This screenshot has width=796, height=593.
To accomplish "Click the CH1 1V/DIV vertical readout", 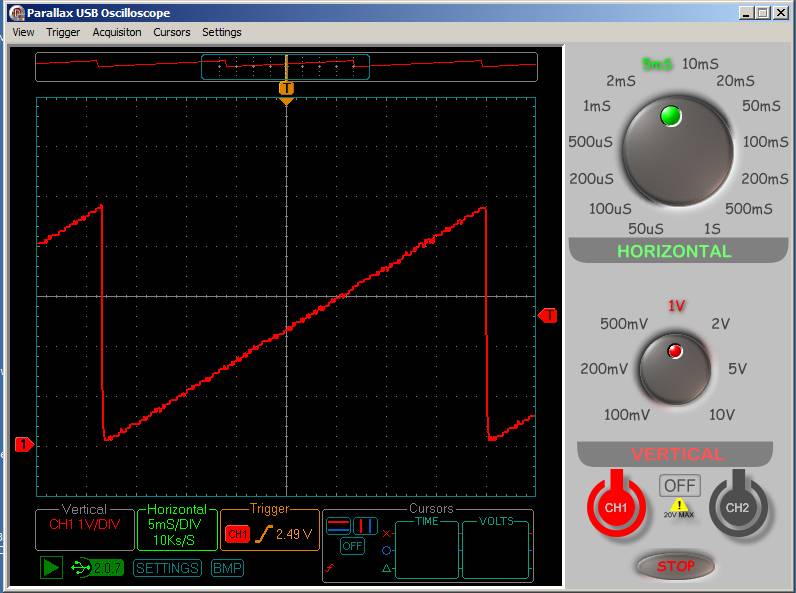I will (84, 524).
